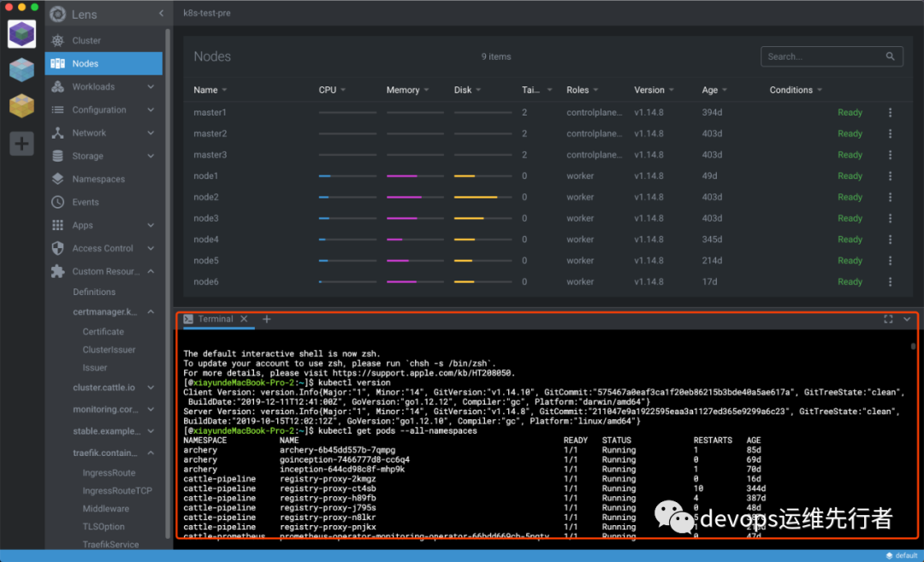Screen dimensions: 924x562
Task: Click the Events clock icon
Action: click(58, 202)
